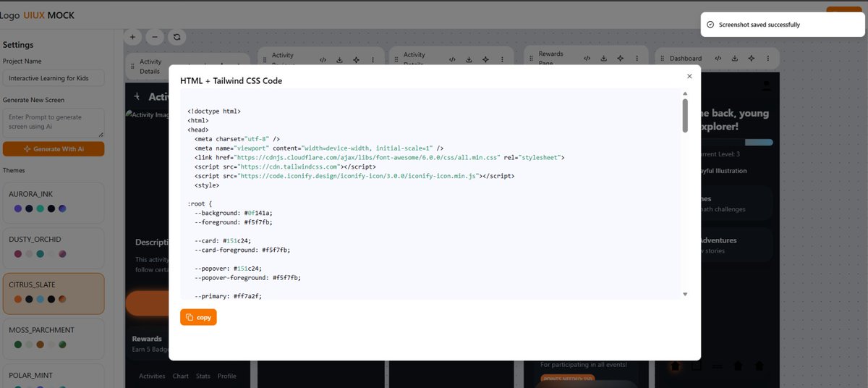
Task: Click the "--popover-foreground: #f5f7fb;" line
Action: (x=249, y=277)
